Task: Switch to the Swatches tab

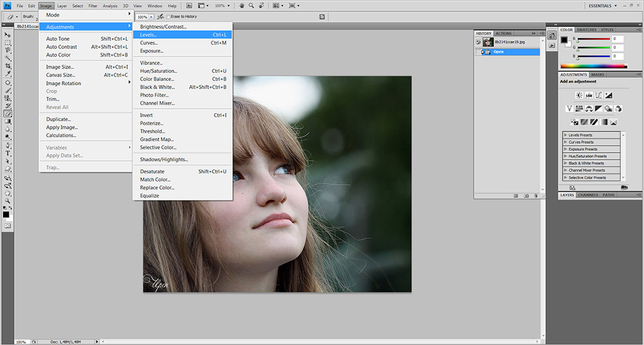Action: point(586,30)
